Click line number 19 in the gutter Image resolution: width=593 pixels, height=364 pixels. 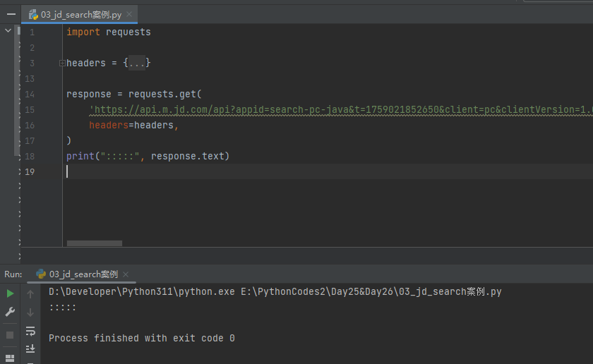click(30, 172)
